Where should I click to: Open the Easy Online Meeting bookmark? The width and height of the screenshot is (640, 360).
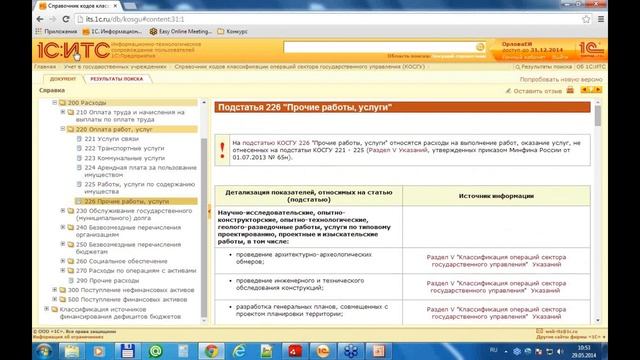tap(181, 31)
